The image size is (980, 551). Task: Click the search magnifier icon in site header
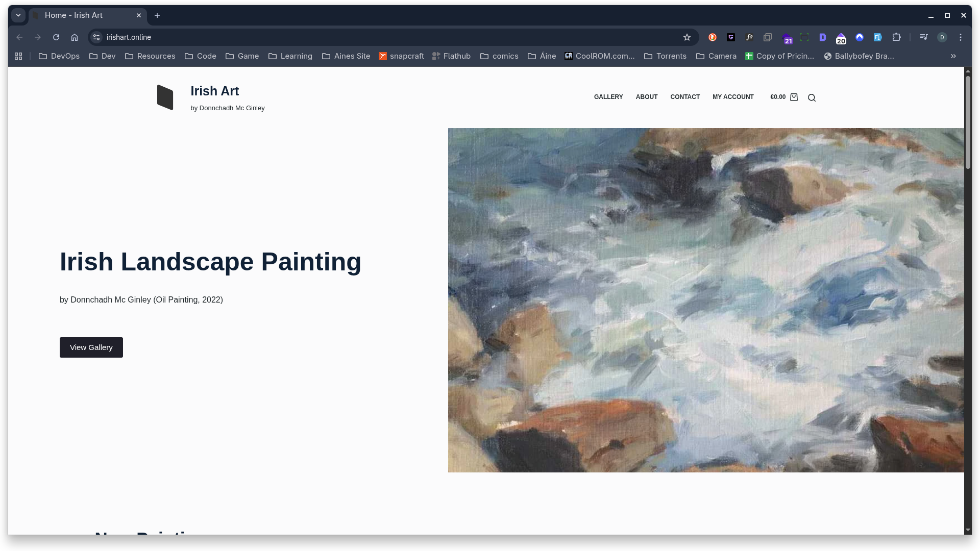tap(812, 97)
